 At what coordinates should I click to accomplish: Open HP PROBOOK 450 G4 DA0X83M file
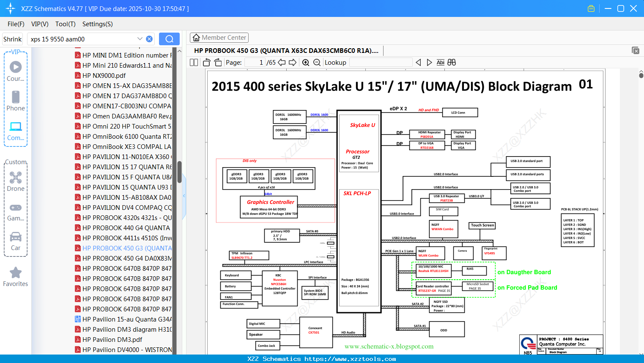click(x=123, y=258)
